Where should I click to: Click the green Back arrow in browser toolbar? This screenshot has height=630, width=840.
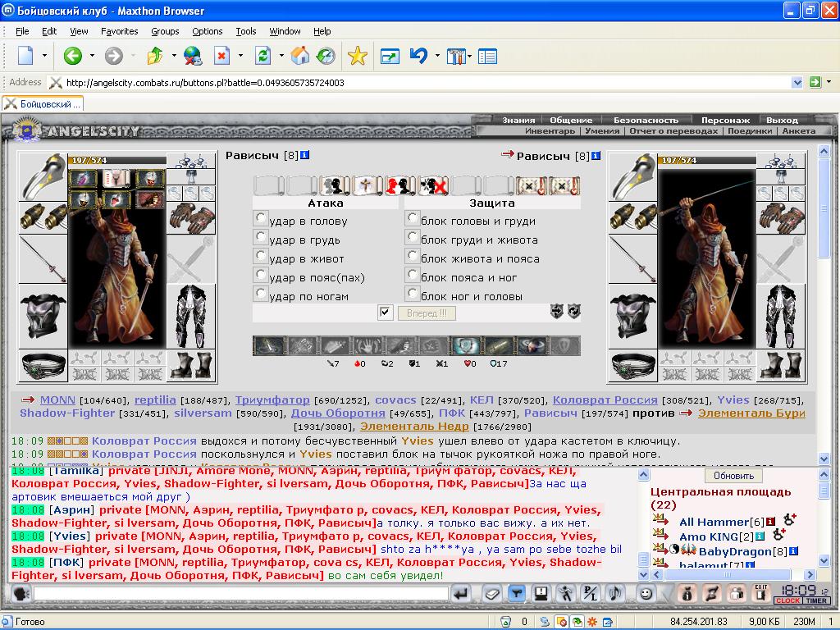(72, 56)
